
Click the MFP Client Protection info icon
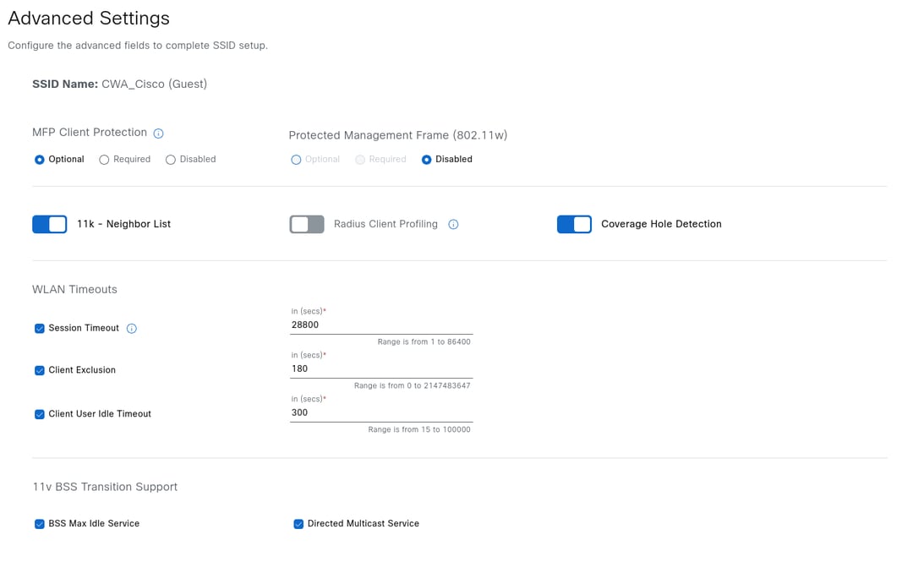tap(158, 134)
